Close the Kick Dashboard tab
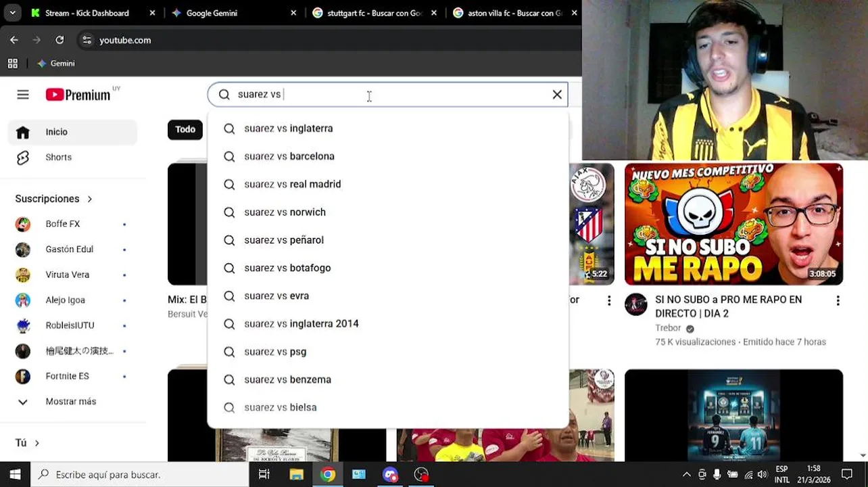The image size is (868, 487). click(x=152, y=13)
